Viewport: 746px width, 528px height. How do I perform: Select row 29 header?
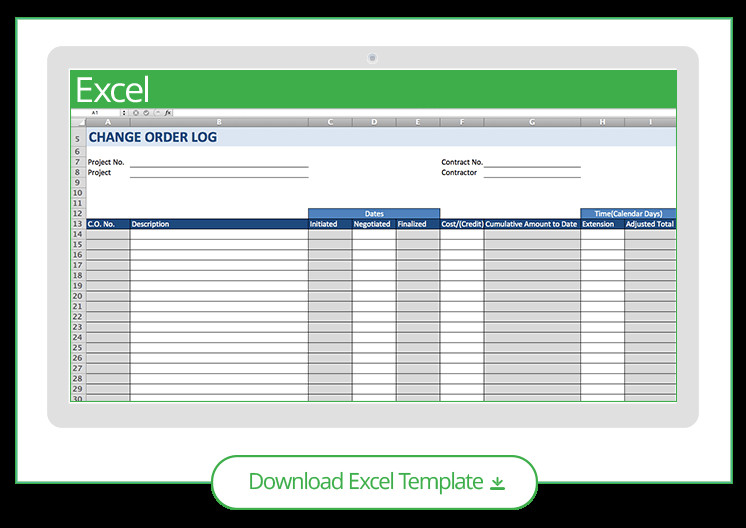pyautogui.click(x=78, y=389)
